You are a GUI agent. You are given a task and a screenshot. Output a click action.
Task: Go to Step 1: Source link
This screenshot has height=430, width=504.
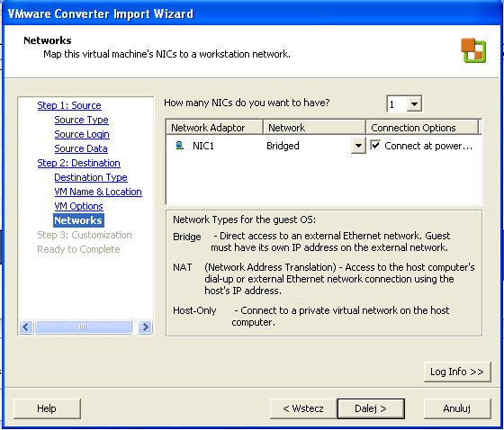pos(69,105)
